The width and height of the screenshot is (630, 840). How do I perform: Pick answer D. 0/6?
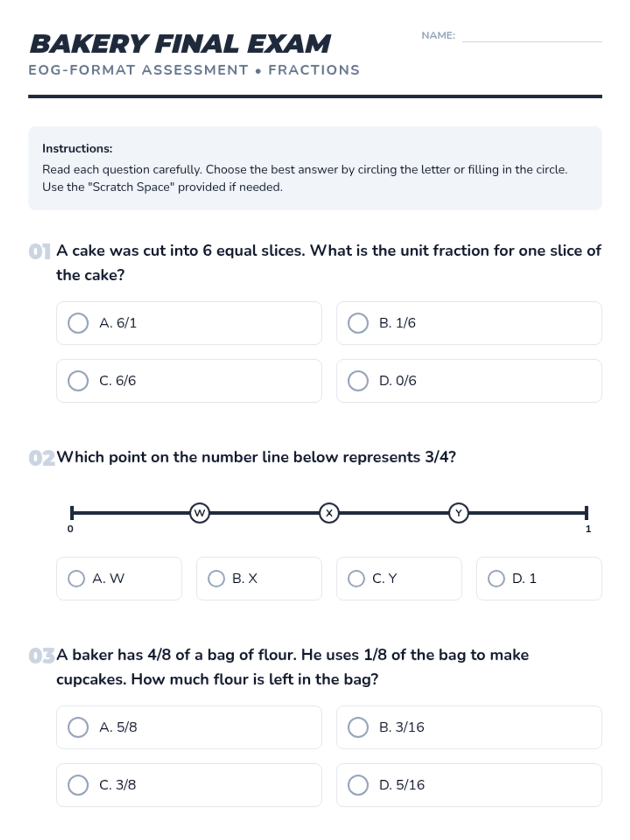[358, 381]
